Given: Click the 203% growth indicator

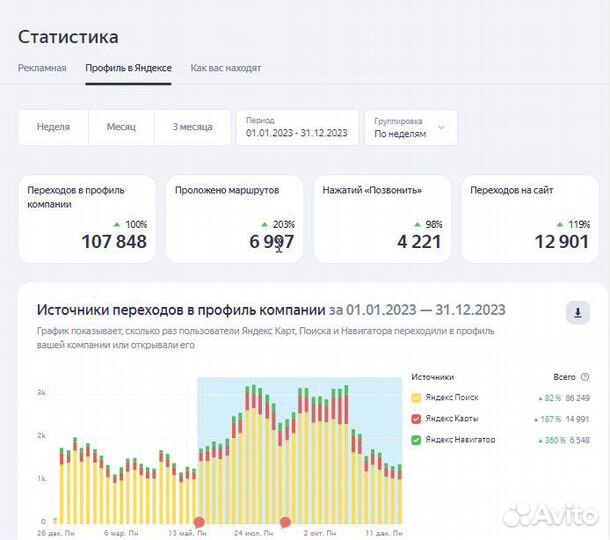Looking at the screenshot, I should tap(279, 224).
